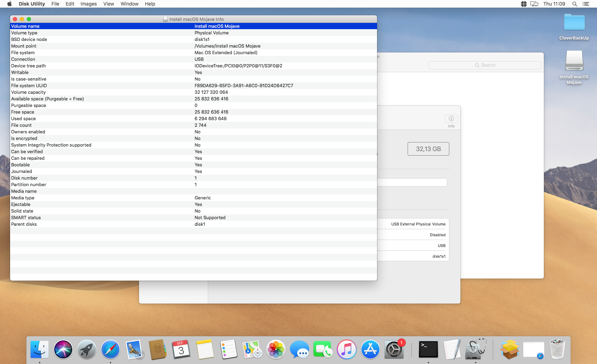Select the Used space row
The image size is (597, 364).
[x=194, y=118]
